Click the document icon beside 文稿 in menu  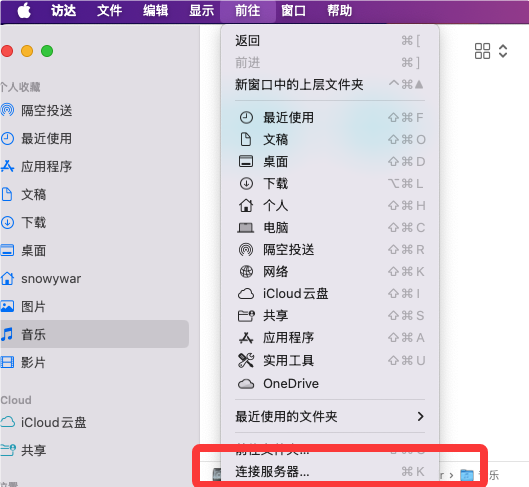pyautogui.click(x=246, y=139)
